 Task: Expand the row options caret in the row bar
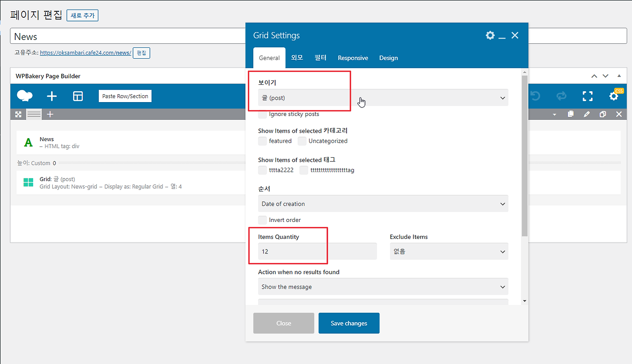pyautogui.click(x=554, y=115)
